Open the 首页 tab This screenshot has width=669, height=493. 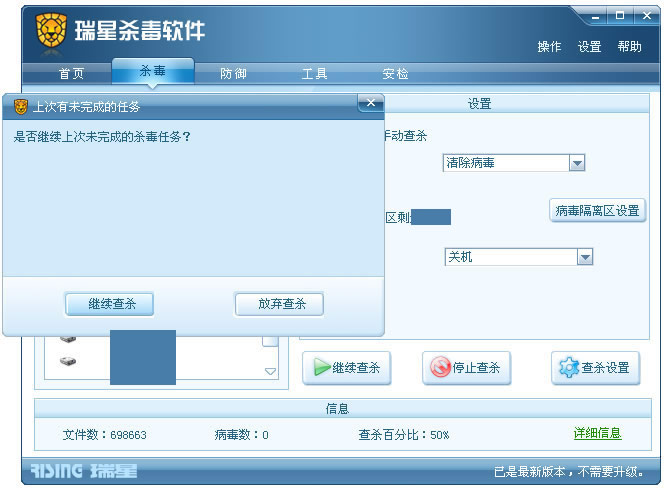(71, 74)
